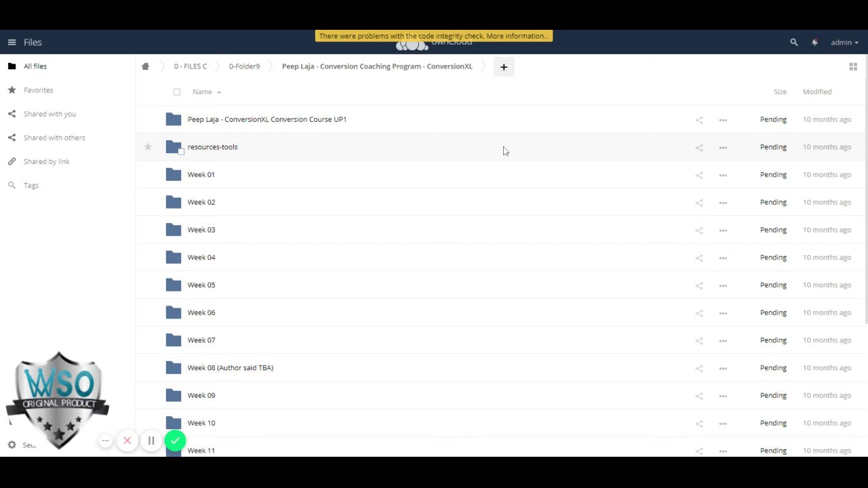Open Week 10 folder
This screenshot has width=868, height=488.
(201, 423)
